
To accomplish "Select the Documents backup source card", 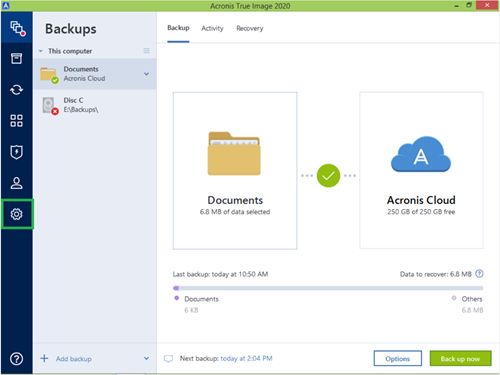I will 235,171.
